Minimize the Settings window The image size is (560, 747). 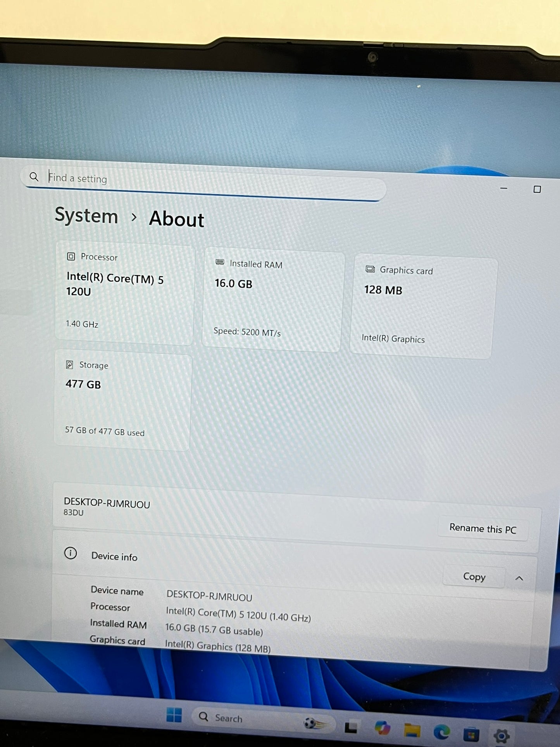(503, 188)
